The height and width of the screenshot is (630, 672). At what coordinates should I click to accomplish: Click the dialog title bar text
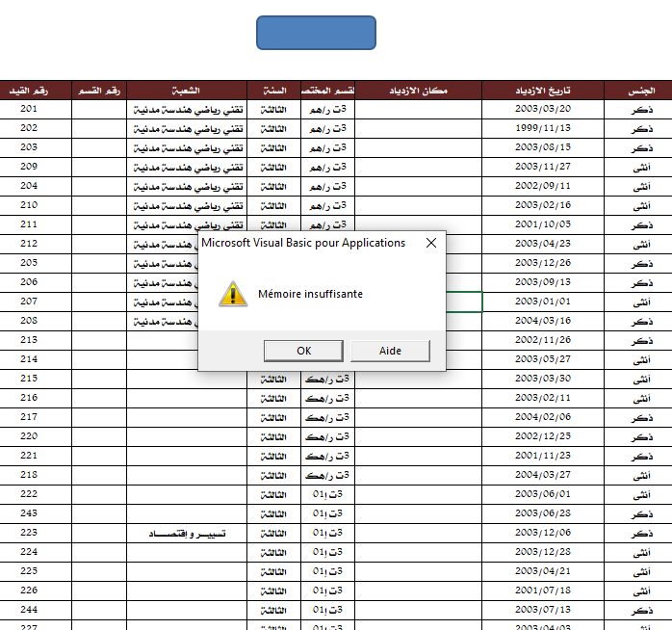(303, 243)
